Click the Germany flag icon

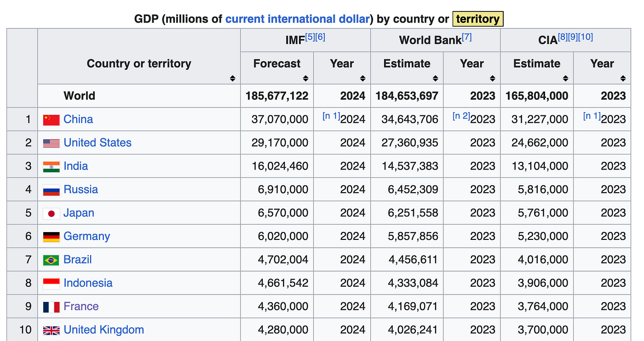pyautogui.click(x=51, y=237)
